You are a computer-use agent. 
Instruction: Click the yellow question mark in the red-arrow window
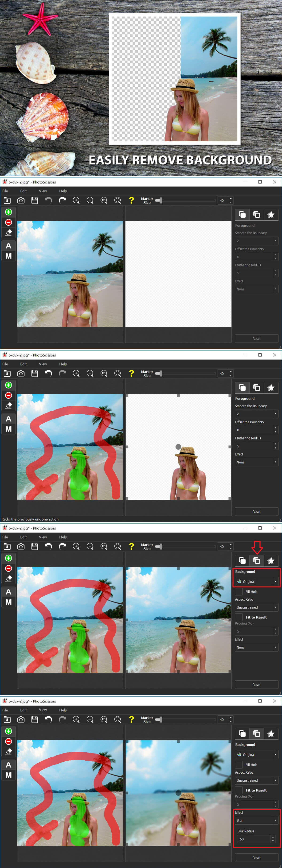point(132,546)
